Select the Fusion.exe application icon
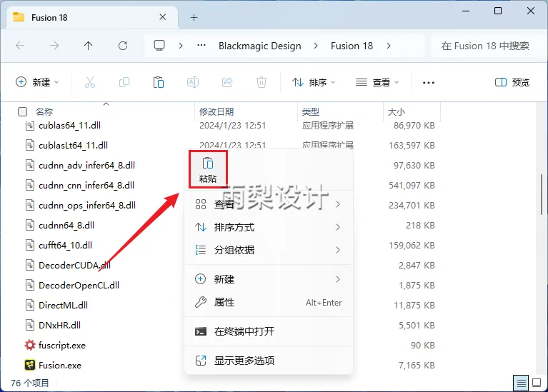The height and width of the screenshot is (392, 548). (x=30, y=365)
